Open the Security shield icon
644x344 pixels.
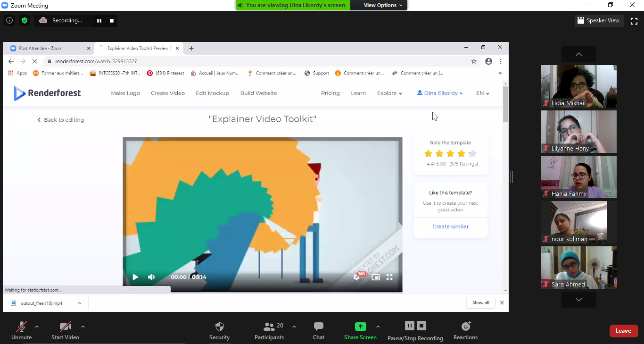click(x=219, y=327)
